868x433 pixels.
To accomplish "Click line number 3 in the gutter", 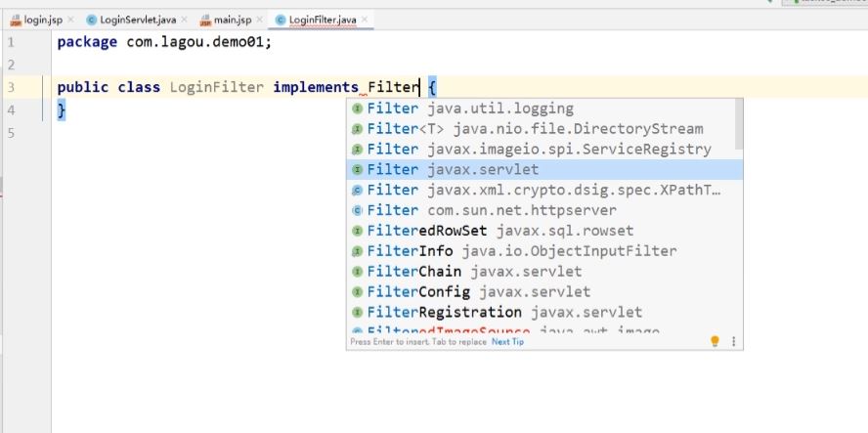I will [11, 88].
